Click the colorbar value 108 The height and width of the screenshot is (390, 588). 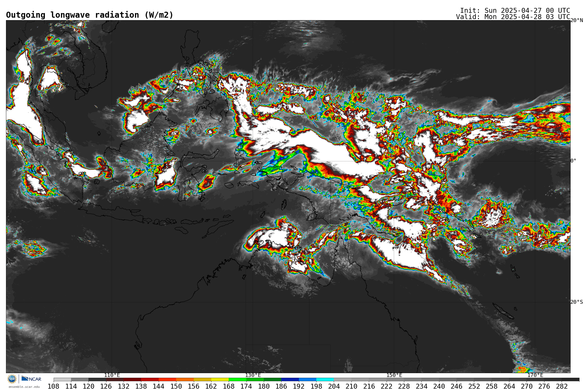coord(54,386)
